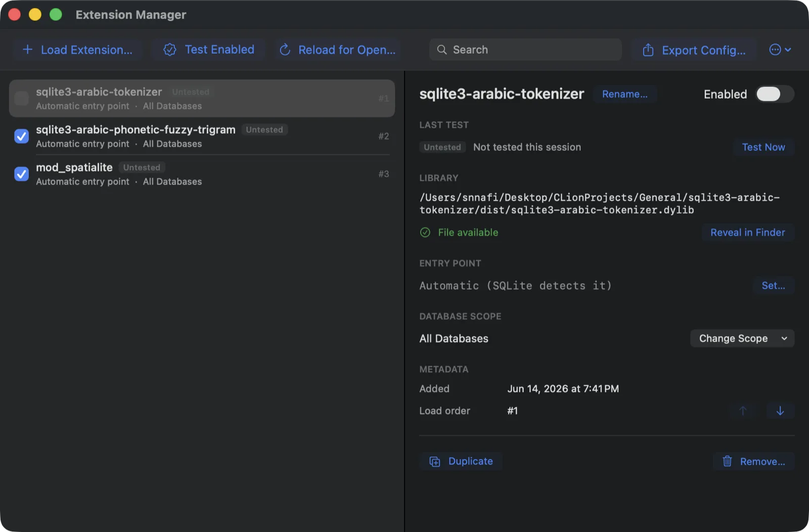Click the "Automatic (SQLite detects it)" text
The width and height of the screenshot is (809, 532).
tap(515, 286)
